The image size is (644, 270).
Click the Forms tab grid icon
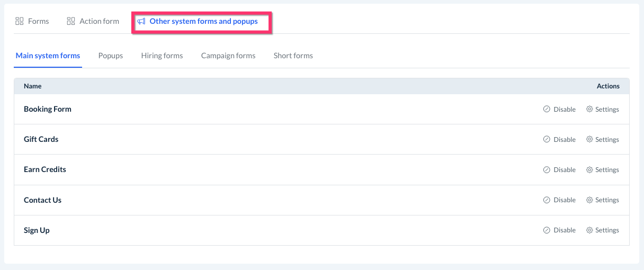point(20,21)
